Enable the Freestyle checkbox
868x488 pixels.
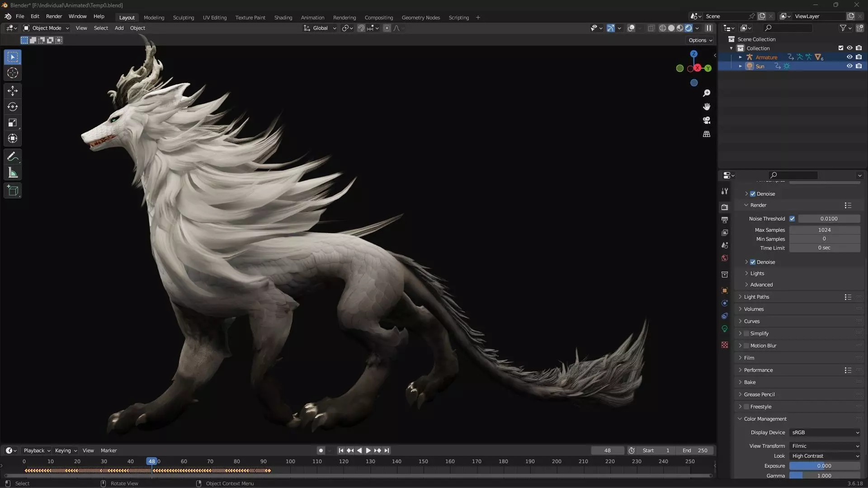(x=746, y=407)
